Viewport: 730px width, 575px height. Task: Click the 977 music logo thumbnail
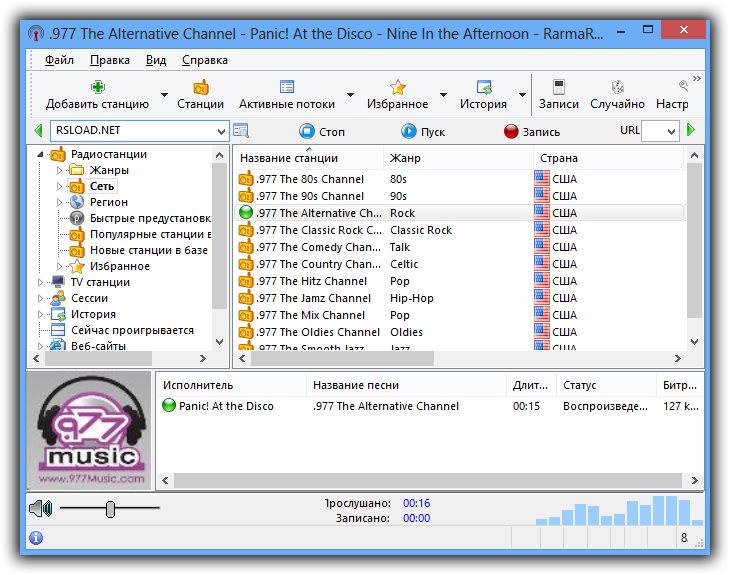pos(89,429)
